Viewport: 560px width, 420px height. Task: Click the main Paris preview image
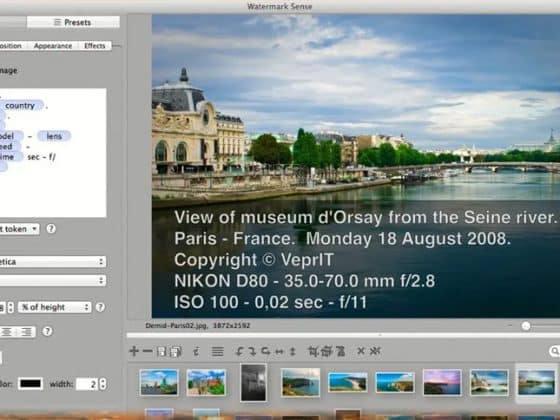pos(356,166)
